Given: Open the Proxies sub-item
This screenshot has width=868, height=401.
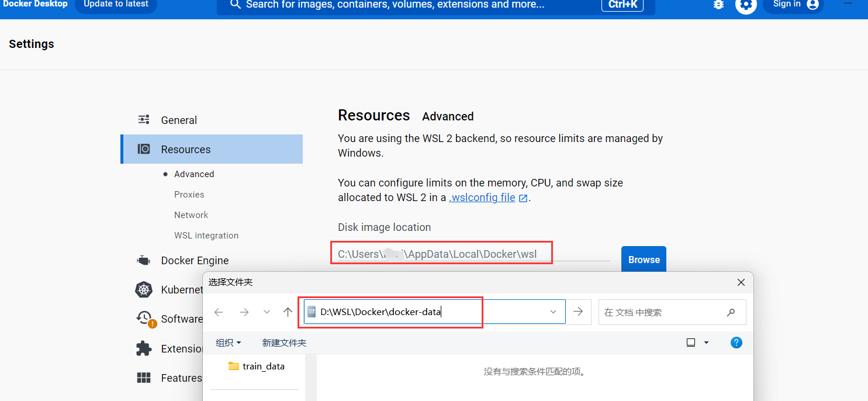Looking at the screenshot, I should coord(189,195).
